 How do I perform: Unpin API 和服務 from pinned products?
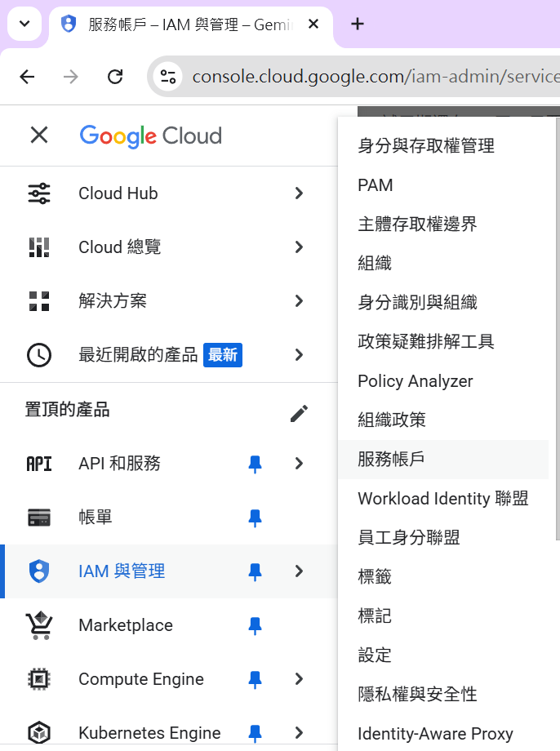coord(255,464)
